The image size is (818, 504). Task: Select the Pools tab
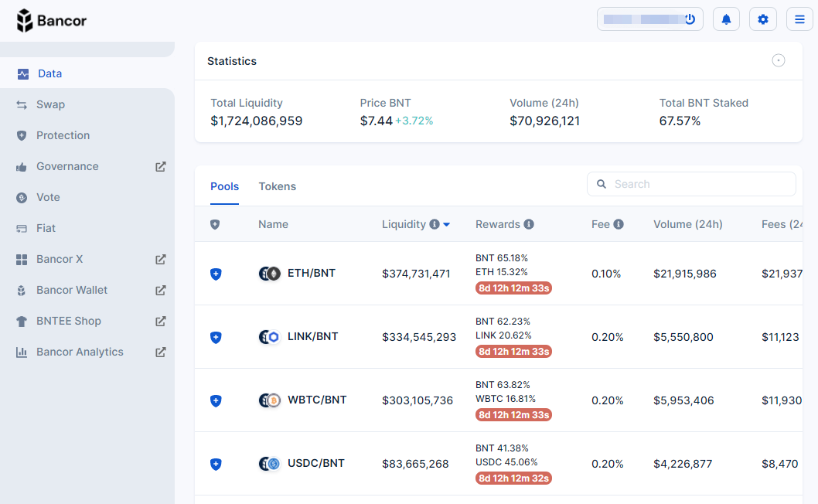pyautogui.click(x=224, y=186)
